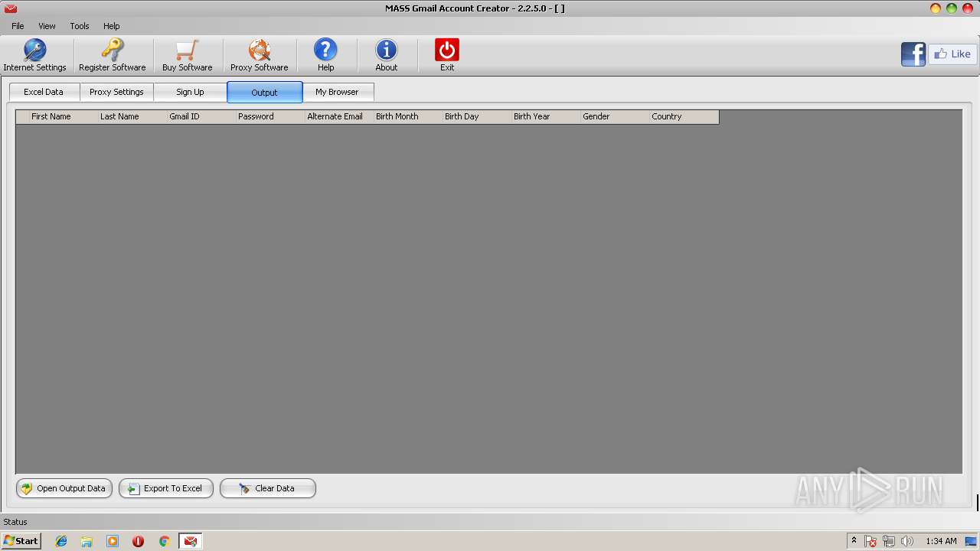Viewport: 980px width, 551px height.
Task: Click the Password column header
Action: (x=269, y=116)
